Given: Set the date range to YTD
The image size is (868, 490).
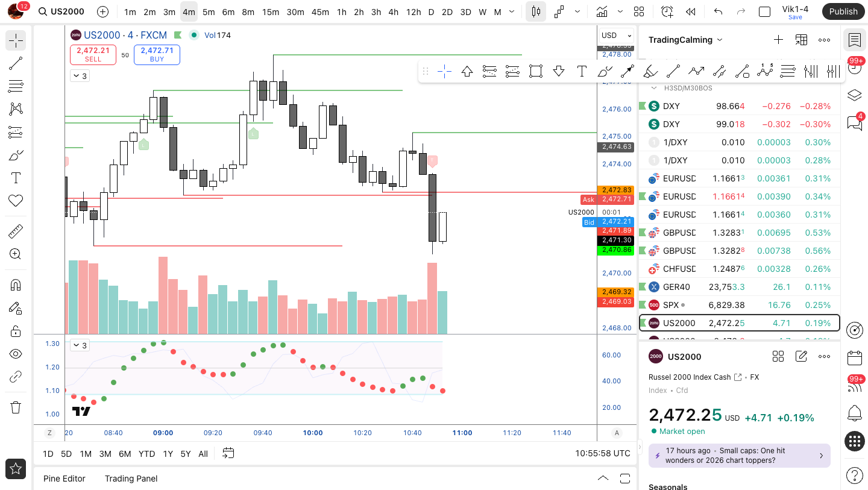Looking at the screenshot, I should [x=146, y=454].
